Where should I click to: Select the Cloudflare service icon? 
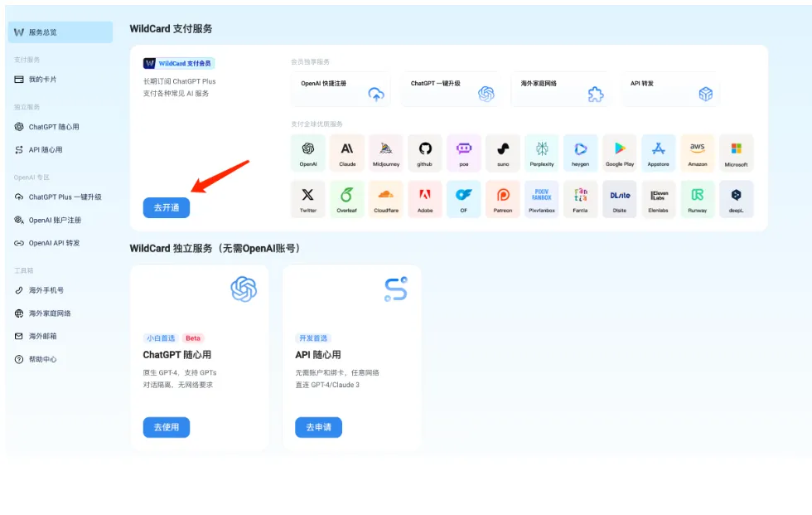pos(385,197)
